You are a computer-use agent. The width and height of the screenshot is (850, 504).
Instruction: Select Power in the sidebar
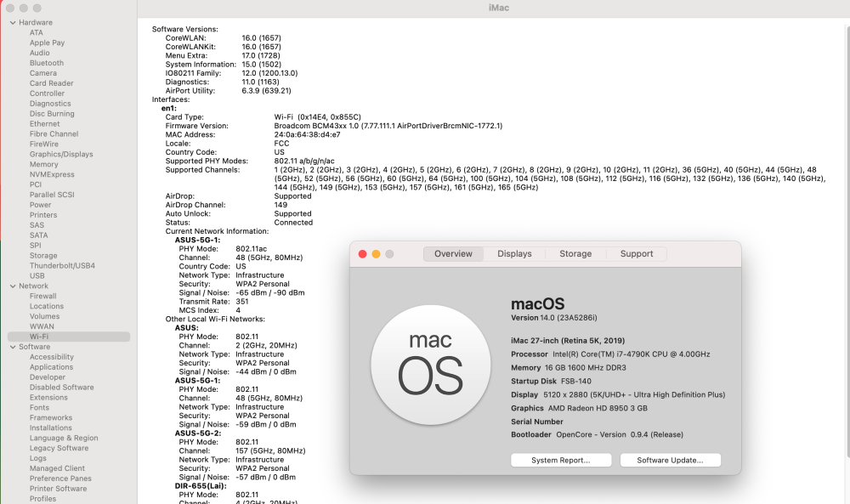click(41, 205)
